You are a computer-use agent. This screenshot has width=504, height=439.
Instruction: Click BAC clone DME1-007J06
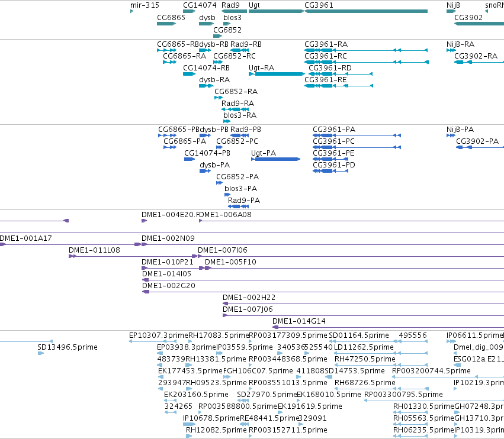248,309
